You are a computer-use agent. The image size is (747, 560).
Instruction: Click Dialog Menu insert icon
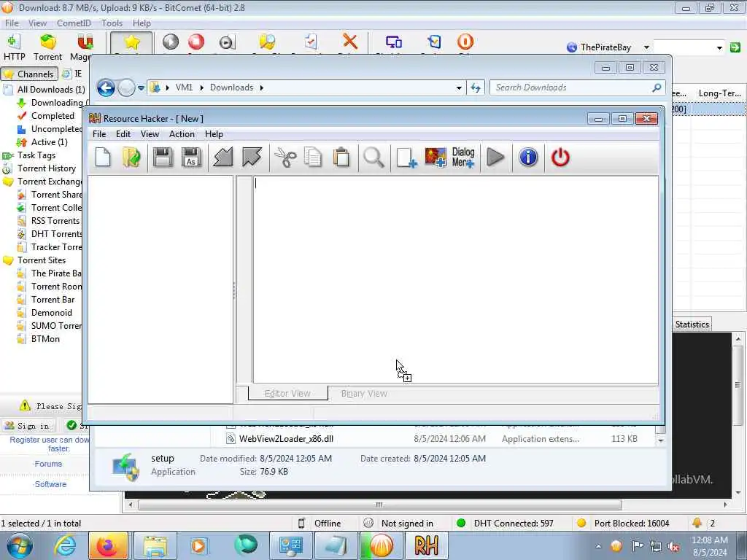click(x=463, y=157)
